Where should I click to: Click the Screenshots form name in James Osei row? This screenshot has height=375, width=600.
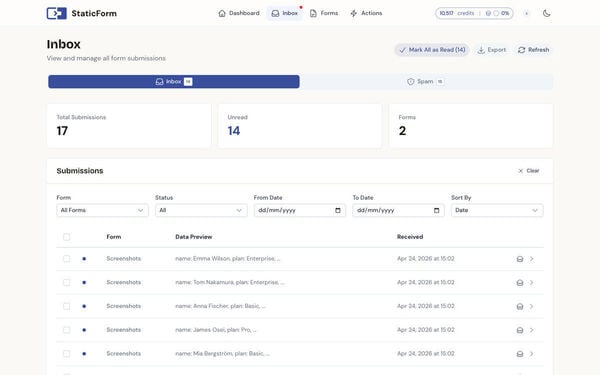124,330
